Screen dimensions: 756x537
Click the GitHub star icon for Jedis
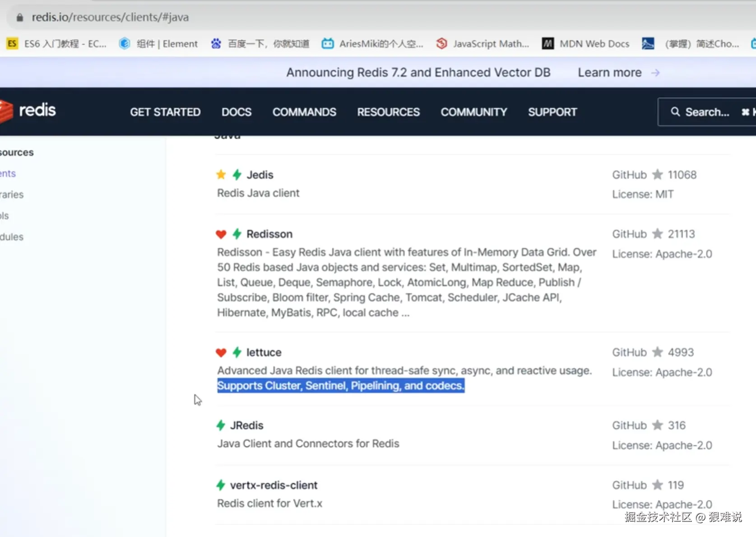click(658, 174)
